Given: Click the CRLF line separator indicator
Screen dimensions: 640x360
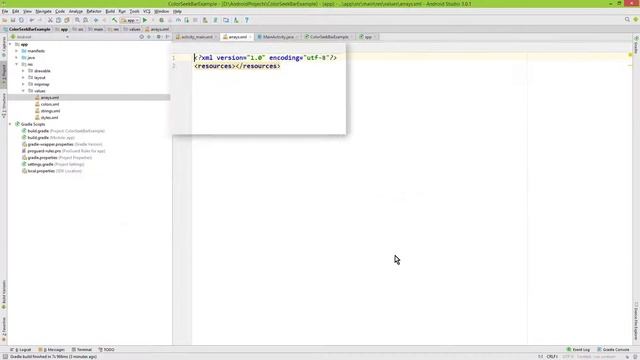Looking at the screenshot, I should coord(552,357).
